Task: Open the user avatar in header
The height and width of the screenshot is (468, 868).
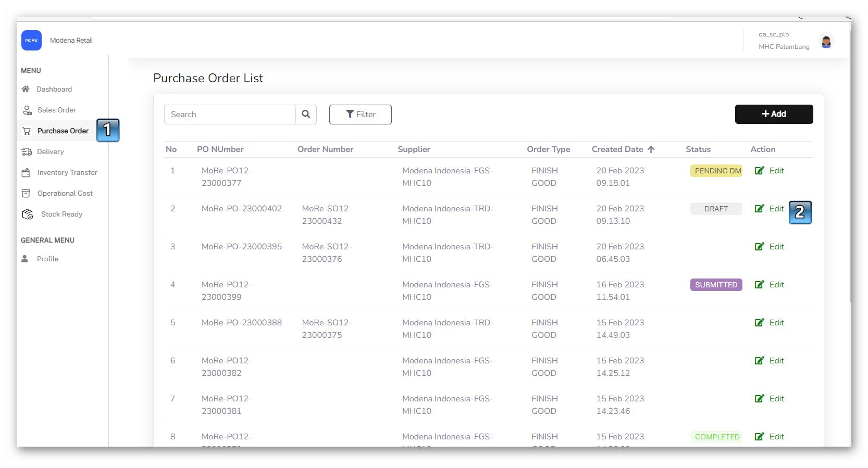Action: tap(826, 41)
